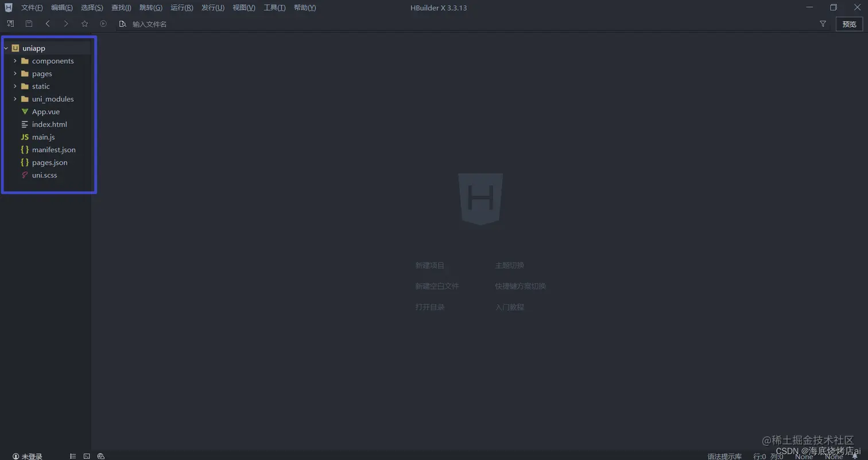Click the pages.json braces icon
868x460 pixels.
coord(25,162)
